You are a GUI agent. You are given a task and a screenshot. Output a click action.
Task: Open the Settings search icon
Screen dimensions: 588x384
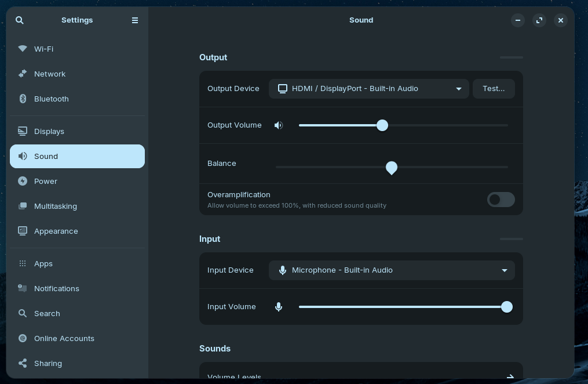pos(19,20)
